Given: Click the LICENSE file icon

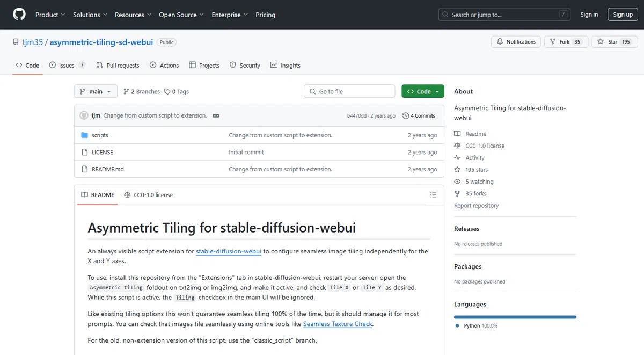Looking at the screenshot, I should (84, 152).
